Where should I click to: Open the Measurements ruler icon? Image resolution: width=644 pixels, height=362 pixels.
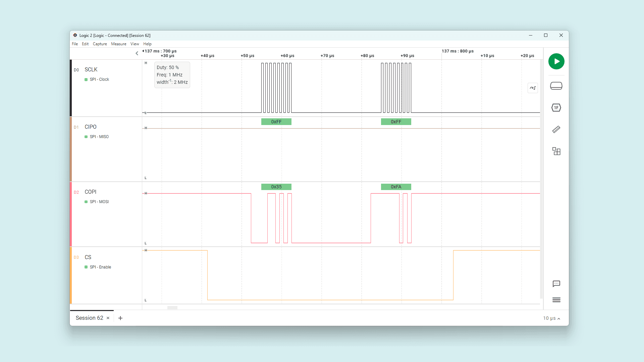556,129
